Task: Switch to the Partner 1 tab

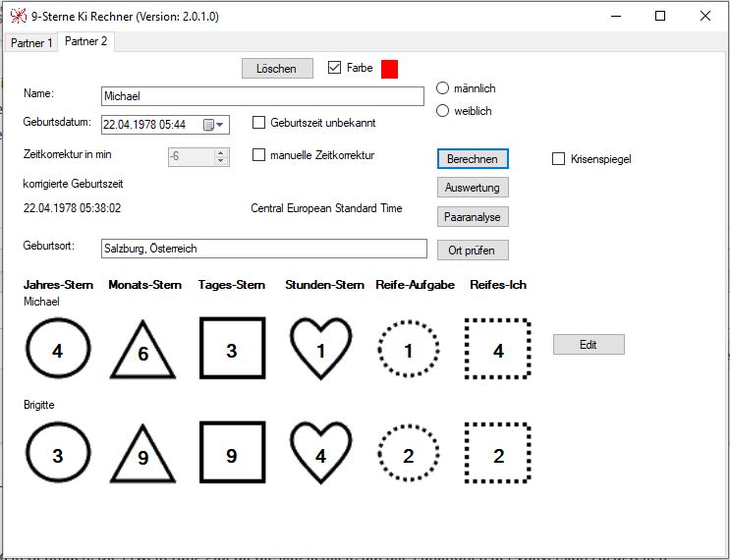Action: click(x=30, y=43)
